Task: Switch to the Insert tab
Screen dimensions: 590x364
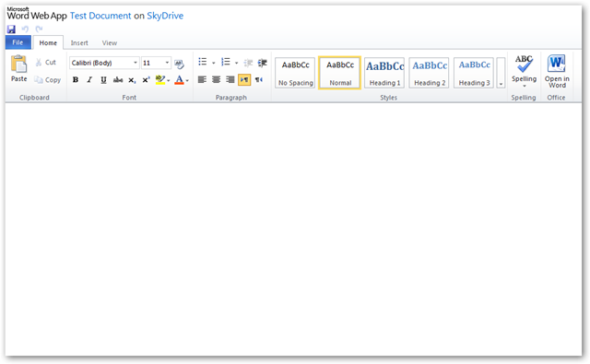Action: pos(79,43)
